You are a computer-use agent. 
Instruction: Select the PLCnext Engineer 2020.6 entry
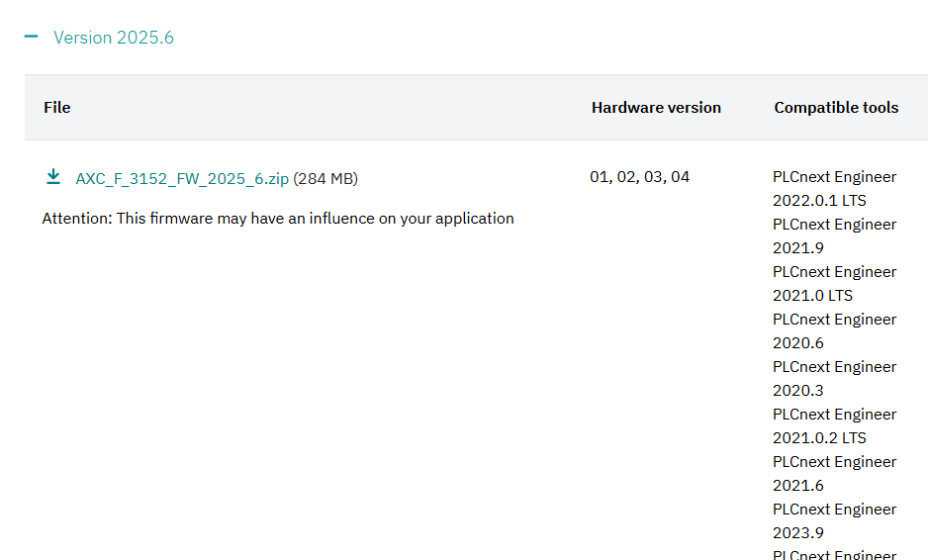[x=834, y=330]
